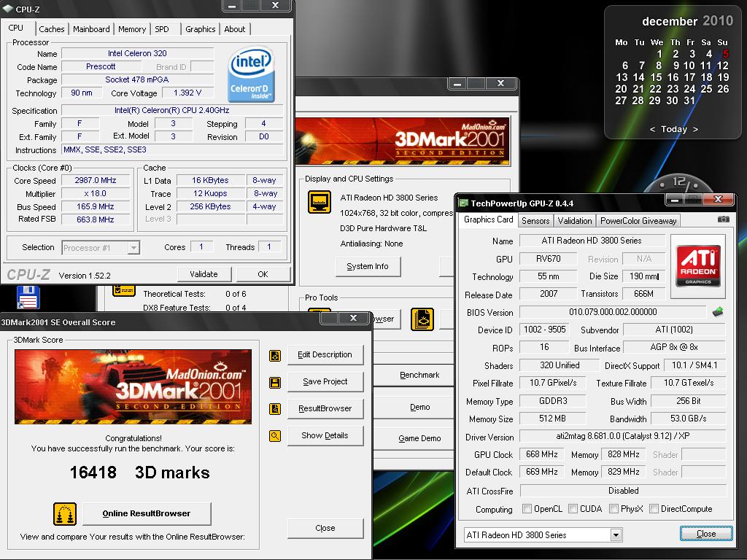The width and height of the screenshot is (747, 560).
Task: Click the BIOS save chip icon in GPU-Z
Action: [x=718, y=312]
